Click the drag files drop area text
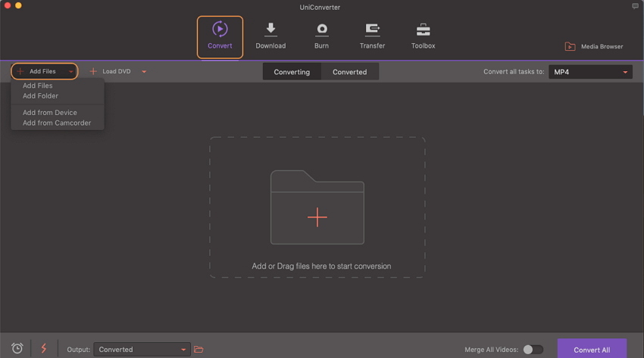 pos(321,266)
